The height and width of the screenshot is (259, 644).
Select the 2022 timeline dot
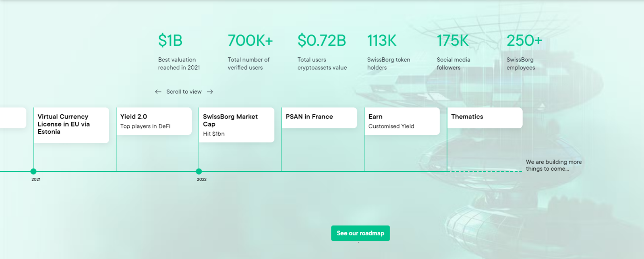tap(199, 171)
